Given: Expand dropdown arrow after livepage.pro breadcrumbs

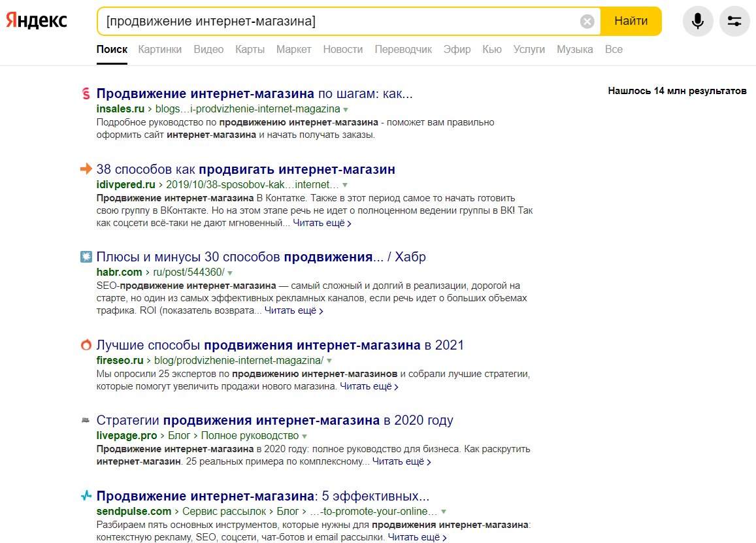Looking at the screenshot, I should [x=304, y=436].
